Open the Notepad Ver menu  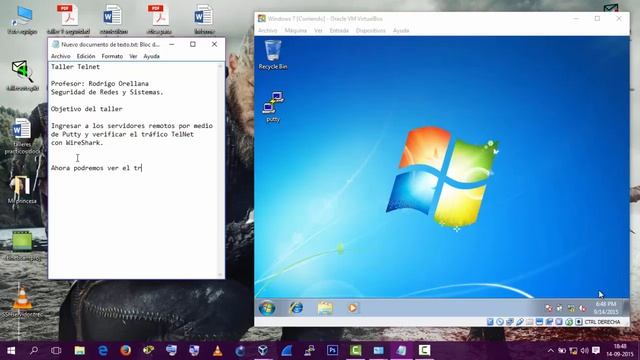[x=133, y=56]
